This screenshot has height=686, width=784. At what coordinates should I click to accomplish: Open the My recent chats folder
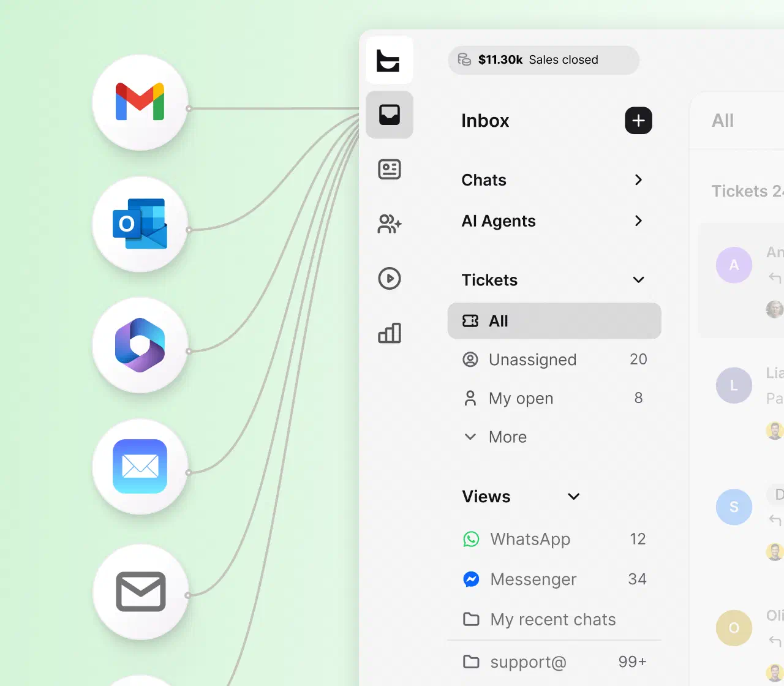coord(554,620)
